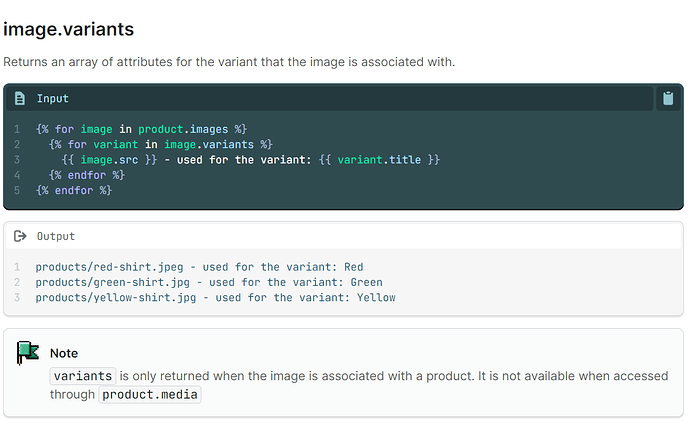Click the output arrow icon beside Output

[20, 236]
